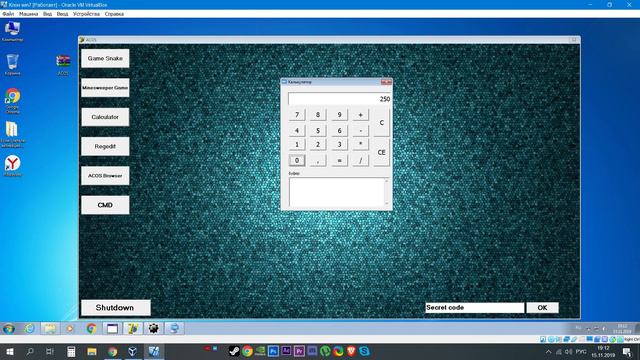Image resolution: width=640 pixels, height=360 pixels.
Task: Open Photoshop from the host taskbar
Action: tap(273, 351)
